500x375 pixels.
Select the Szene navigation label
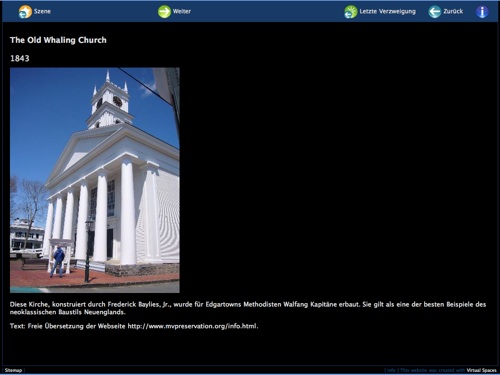tap(42, 11)
